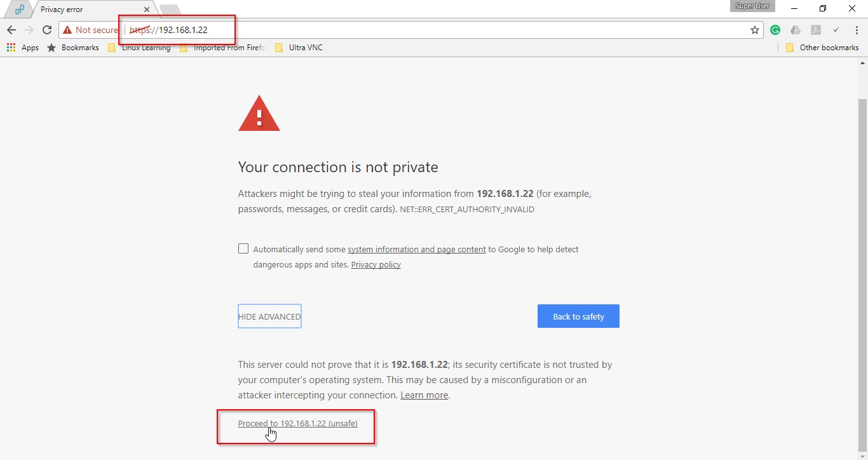Open the Privacy policy link

[376, 265]
